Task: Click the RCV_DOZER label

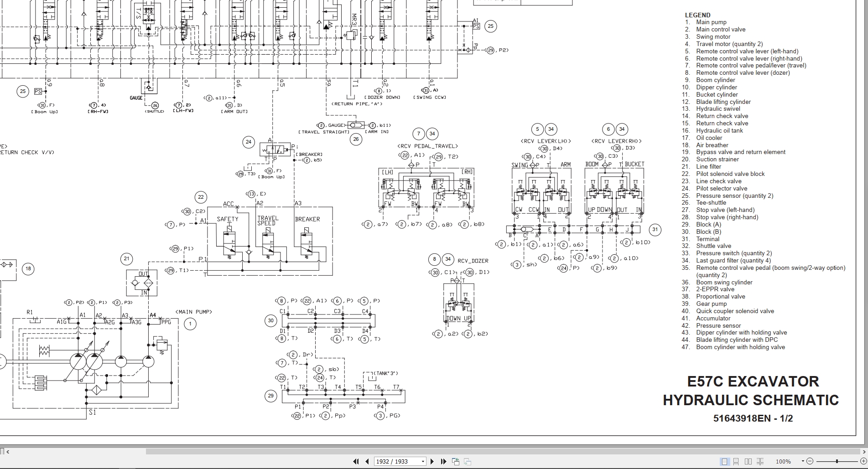Action: [473, 261]
